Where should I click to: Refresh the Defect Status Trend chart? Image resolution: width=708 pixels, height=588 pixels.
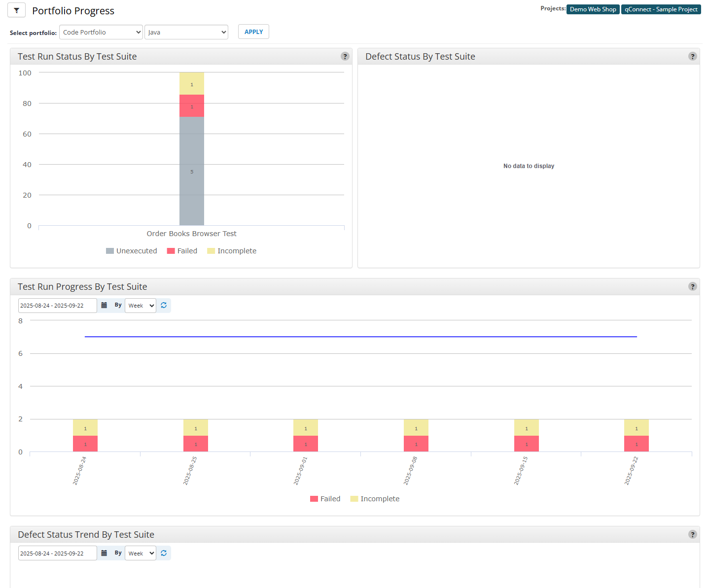point(164,553)
